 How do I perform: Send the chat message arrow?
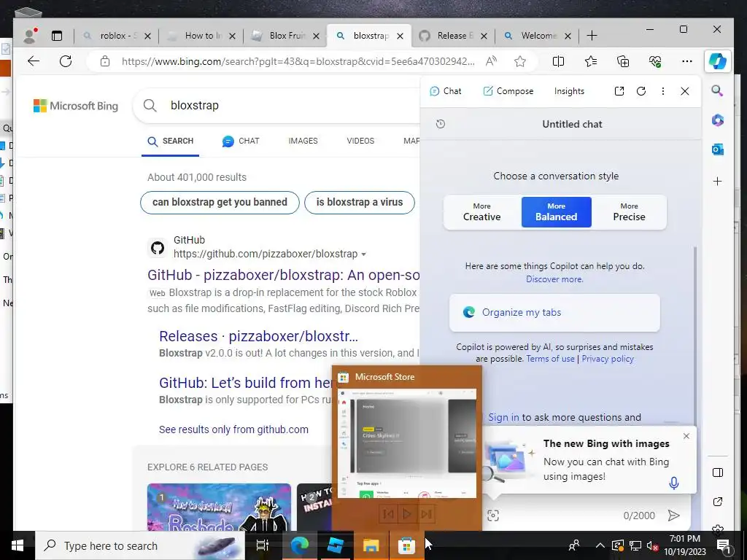(673, 516)
